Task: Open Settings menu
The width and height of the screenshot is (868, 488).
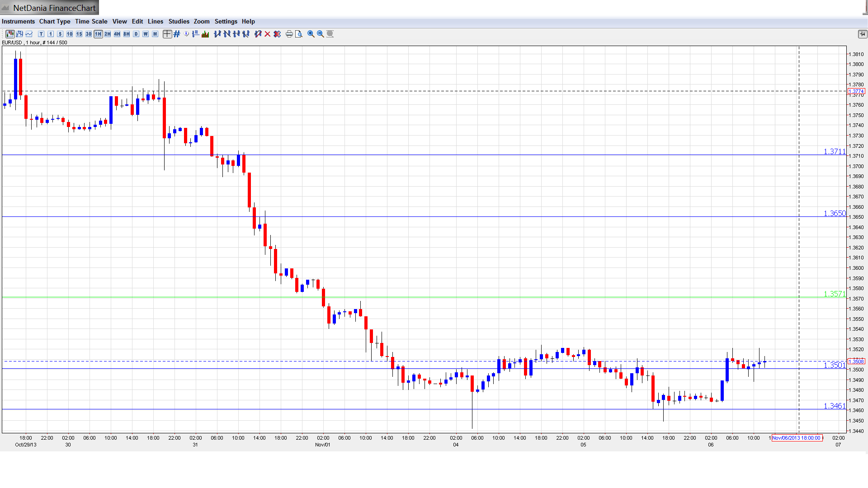Action: point(226,21)
